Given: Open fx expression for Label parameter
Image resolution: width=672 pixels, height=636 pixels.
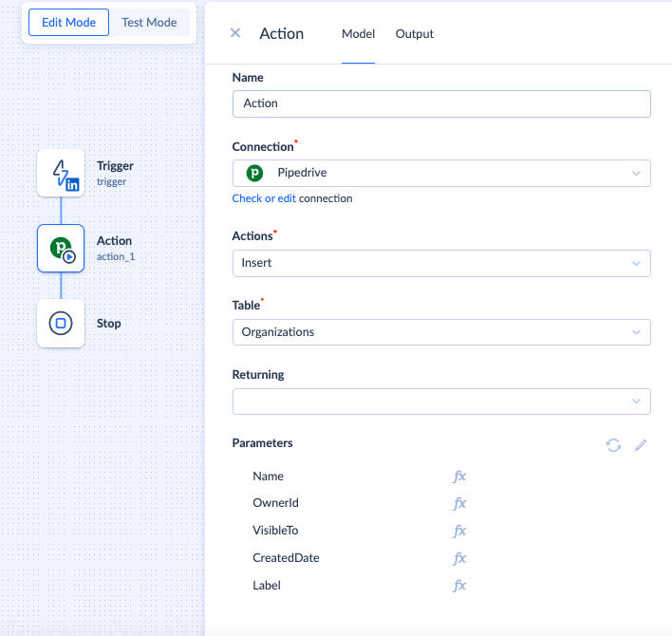Looking at the screenshot, I should coord(459,586).
